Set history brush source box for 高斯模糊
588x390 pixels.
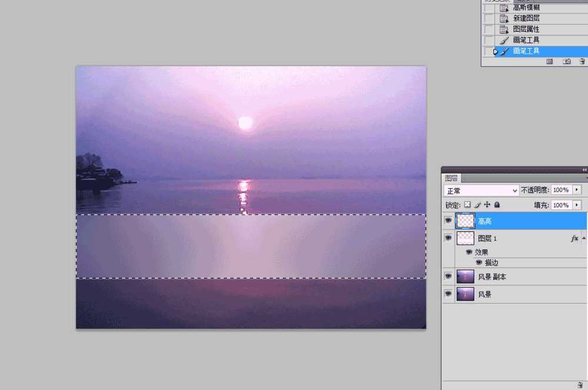coord(489,8)
